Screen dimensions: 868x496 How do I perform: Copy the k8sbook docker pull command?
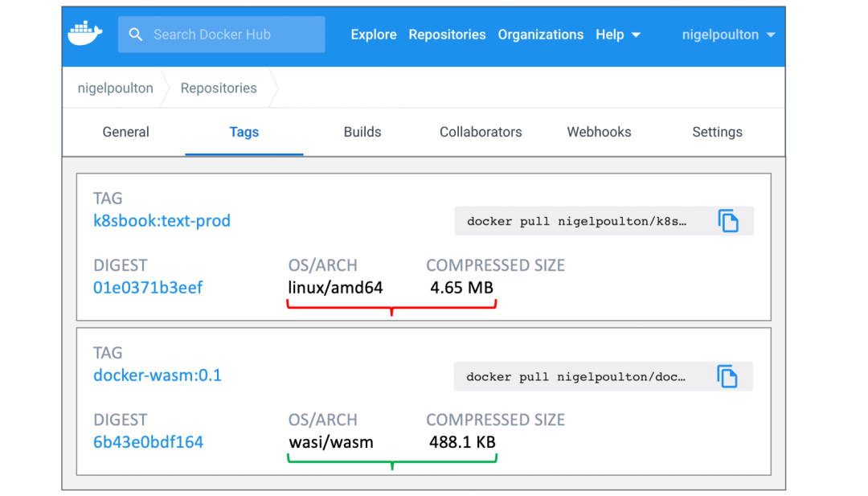point(728,221)
